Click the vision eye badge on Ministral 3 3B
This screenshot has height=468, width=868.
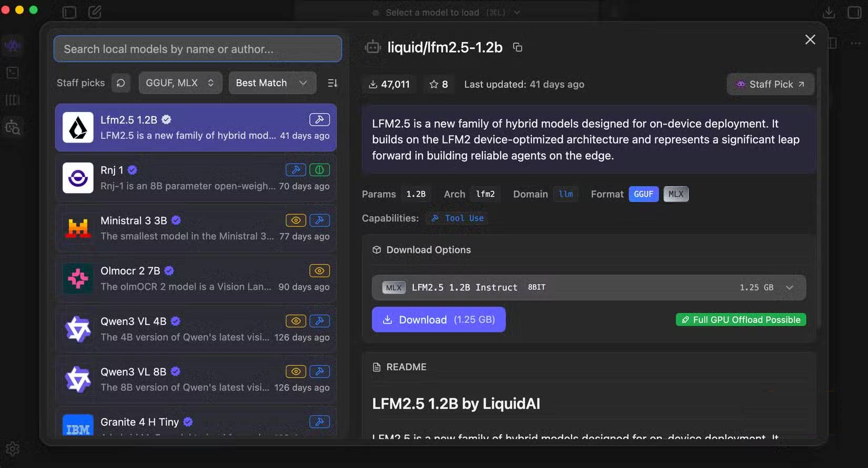pos(296,220)
